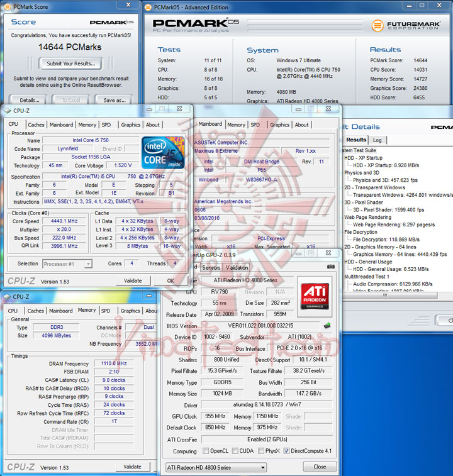The image size is (453, 476).
Task: Click the 14644 PCMarks score text
Action: click(70, 47)
